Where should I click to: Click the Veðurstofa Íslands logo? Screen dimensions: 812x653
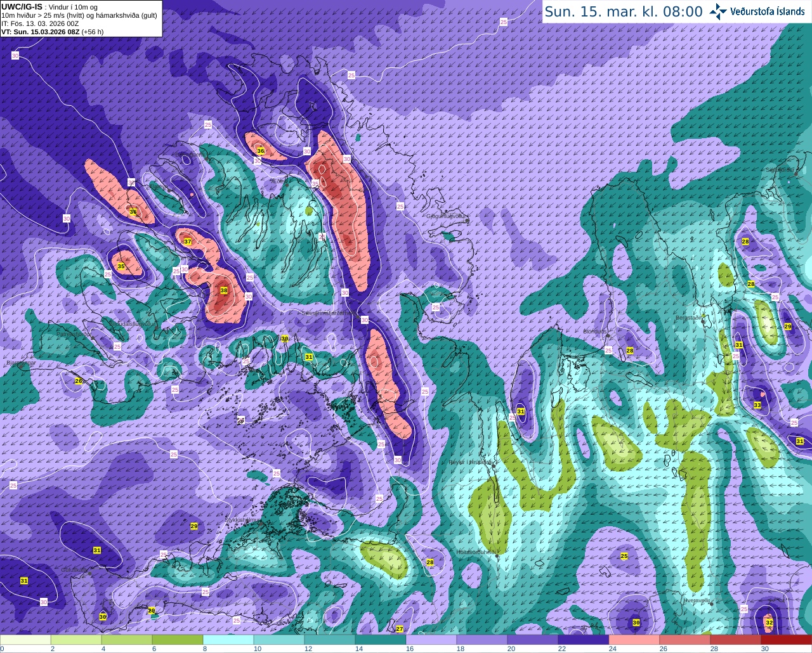pos(757,11)
